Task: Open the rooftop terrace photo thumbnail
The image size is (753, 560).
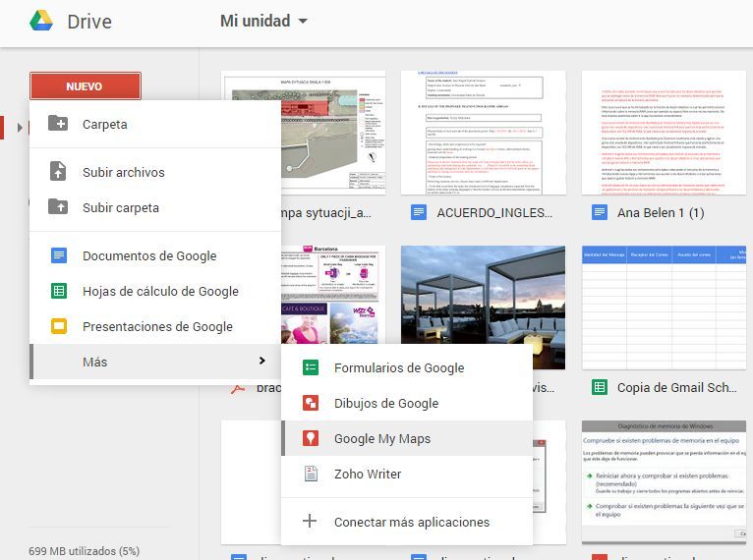Action: [483, 295]
